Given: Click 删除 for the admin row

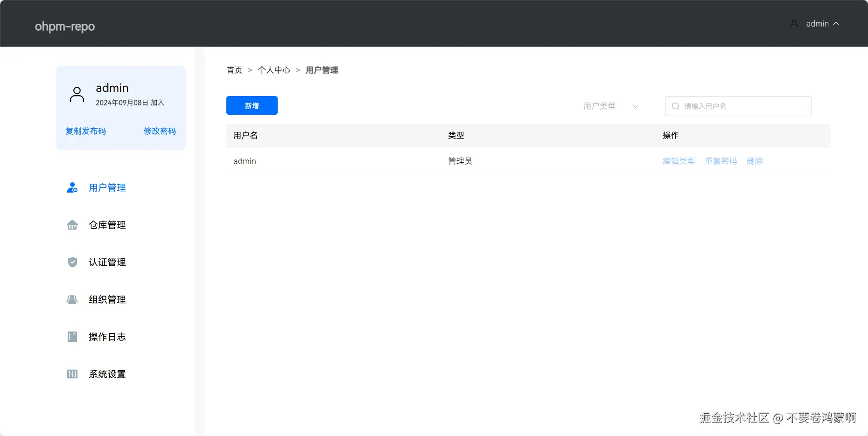Looking at the screenshot, I should [755, 161].
